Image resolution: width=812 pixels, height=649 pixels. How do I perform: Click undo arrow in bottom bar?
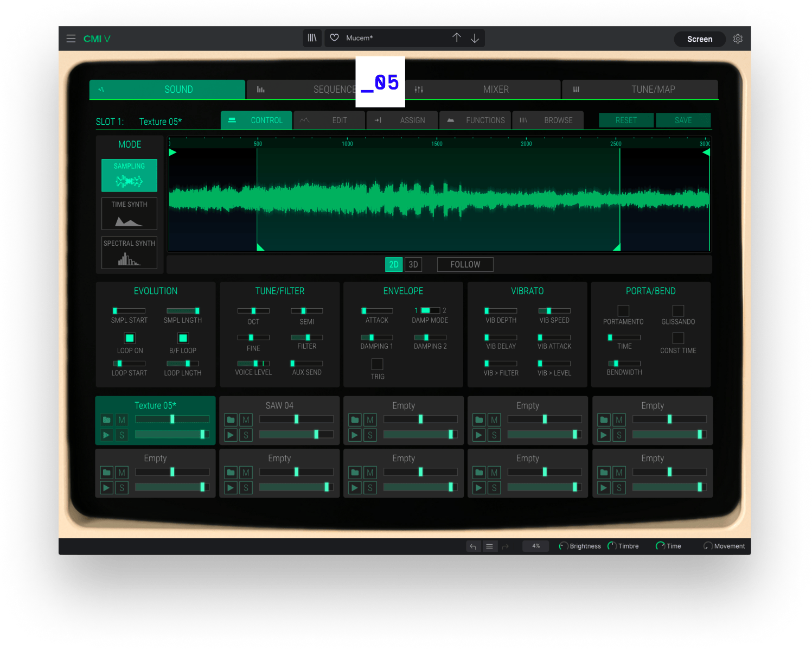pyautogui.click(x=473, y=546)
